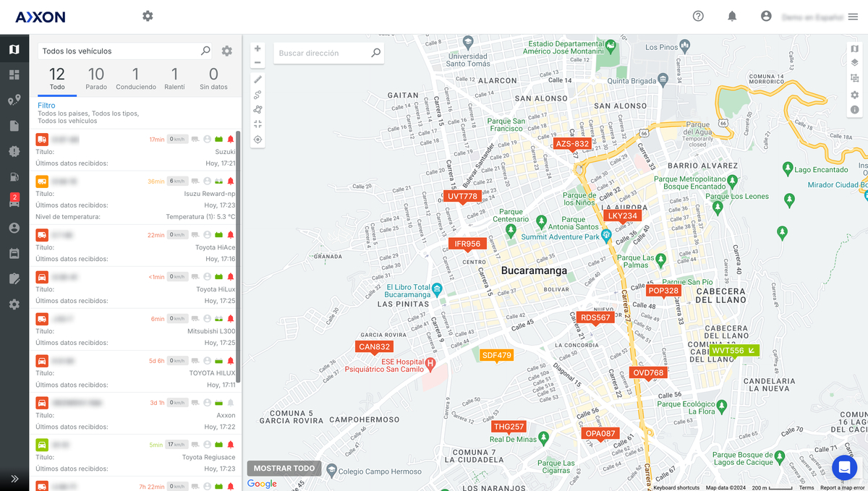Toggle the alert bell on the TOYOTA HILUX

(x=231, y=360)
